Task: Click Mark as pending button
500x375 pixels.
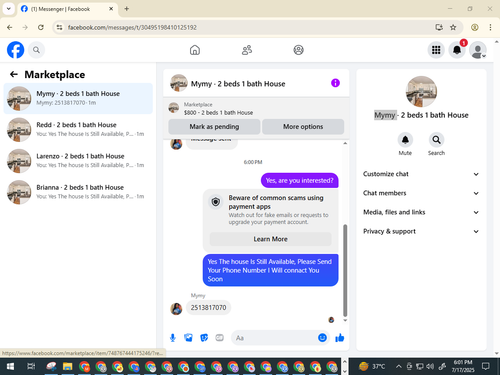Action: click(x=214, y=127)
